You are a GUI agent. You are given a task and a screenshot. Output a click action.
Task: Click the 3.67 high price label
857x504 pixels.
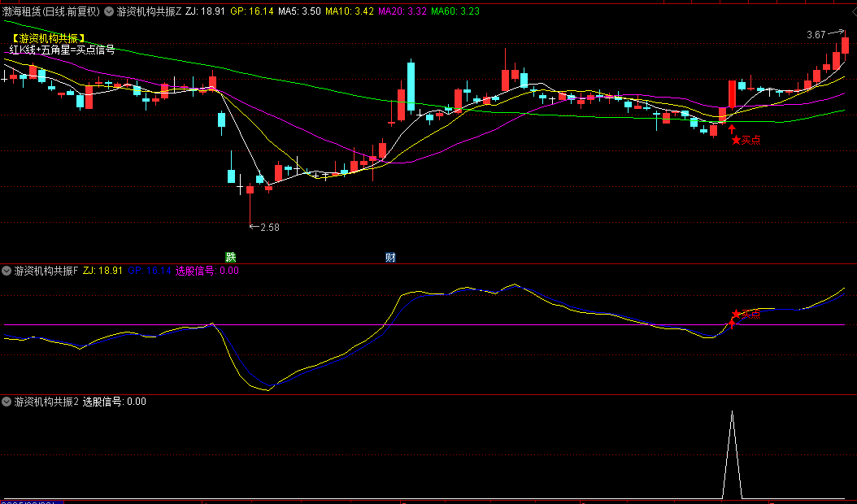click(x=816, y=35)
